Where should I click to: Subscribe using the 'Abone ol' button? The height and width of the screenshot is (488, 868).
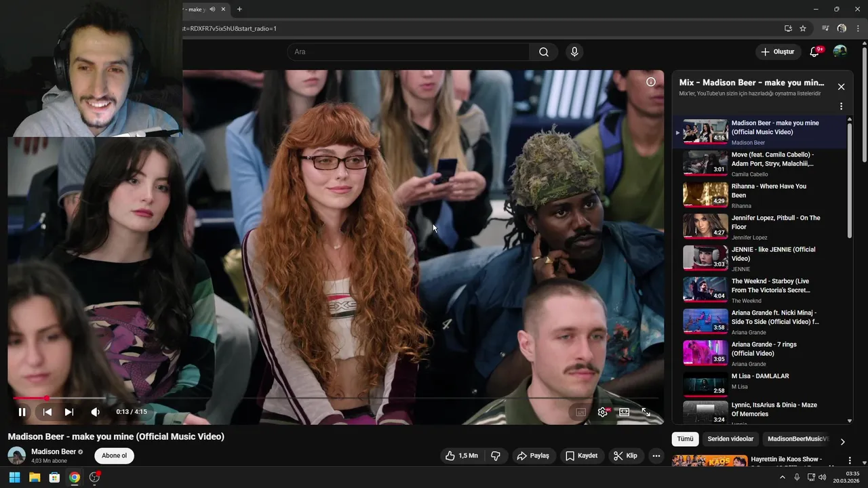[114, 455]
